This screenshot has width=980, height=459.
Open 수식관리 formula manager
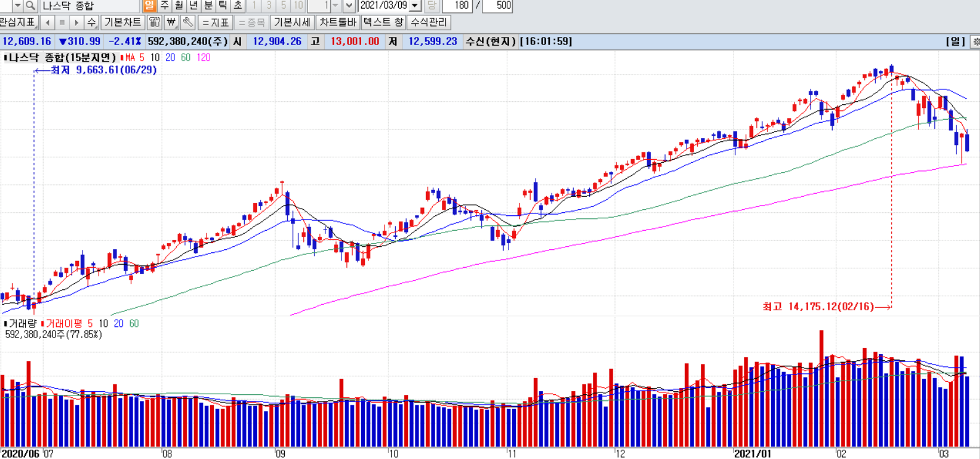coord(429,22)
